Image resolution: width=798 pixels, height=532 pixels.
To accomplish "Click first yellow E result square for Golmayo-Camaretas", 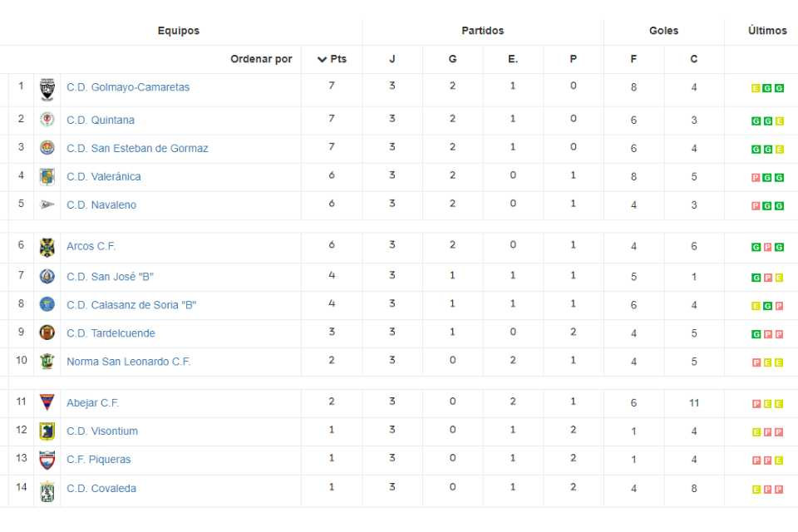I will pos(756,89).
